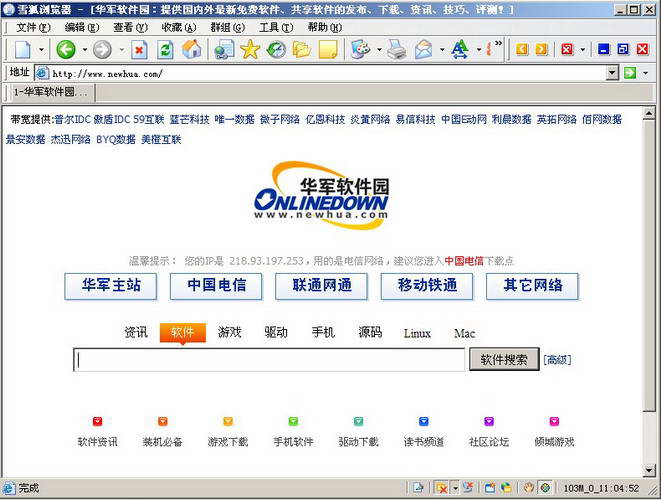
Task: Click the search text input field
Action: [x=269, y=360]
